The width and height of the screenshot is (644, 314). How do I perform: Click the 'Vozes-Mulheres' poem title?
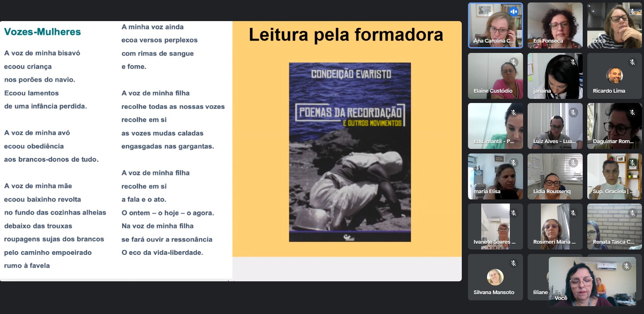click(x=43, y=32)
